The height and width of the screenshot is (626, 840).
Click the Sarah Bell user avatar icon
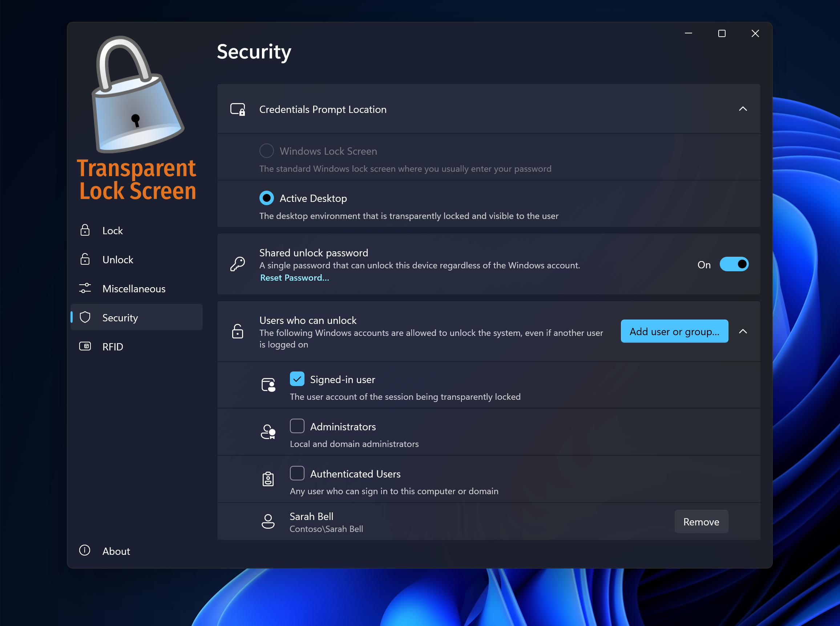pos(268,521)
